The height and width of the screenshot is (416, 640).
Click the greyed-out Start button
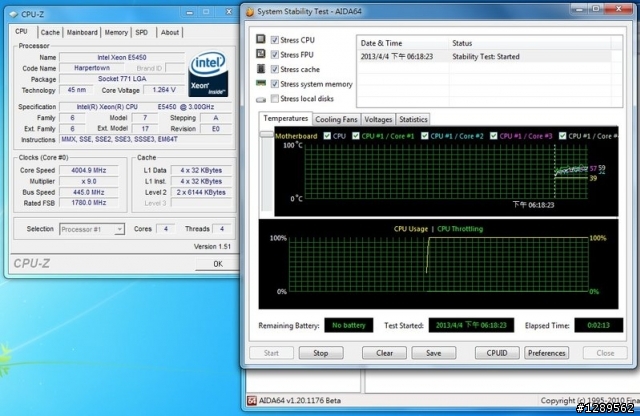coord(271,353)
